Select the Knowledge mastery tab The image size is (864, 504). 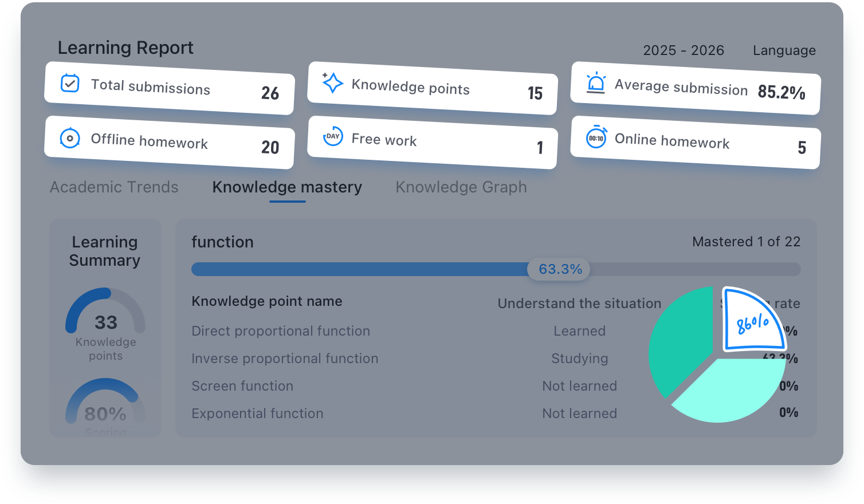click(287, 187)
